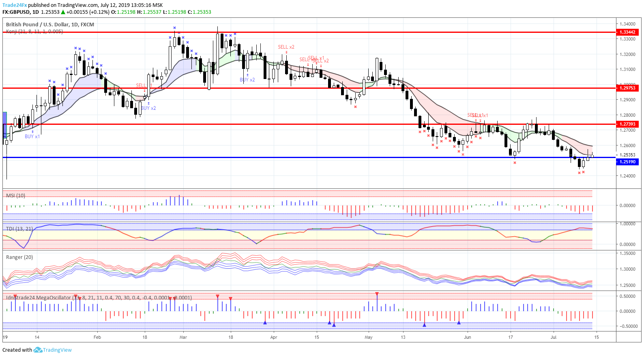Click the Mar date on time axis
644x357 pixels.
[x=183, y=337]
